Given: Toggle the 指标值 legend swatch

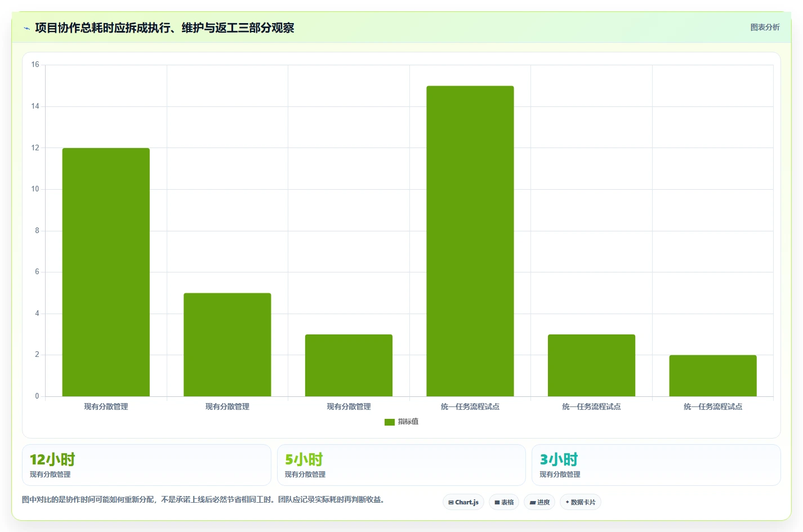Looking at the screenshot, I should tap(389, 422).
